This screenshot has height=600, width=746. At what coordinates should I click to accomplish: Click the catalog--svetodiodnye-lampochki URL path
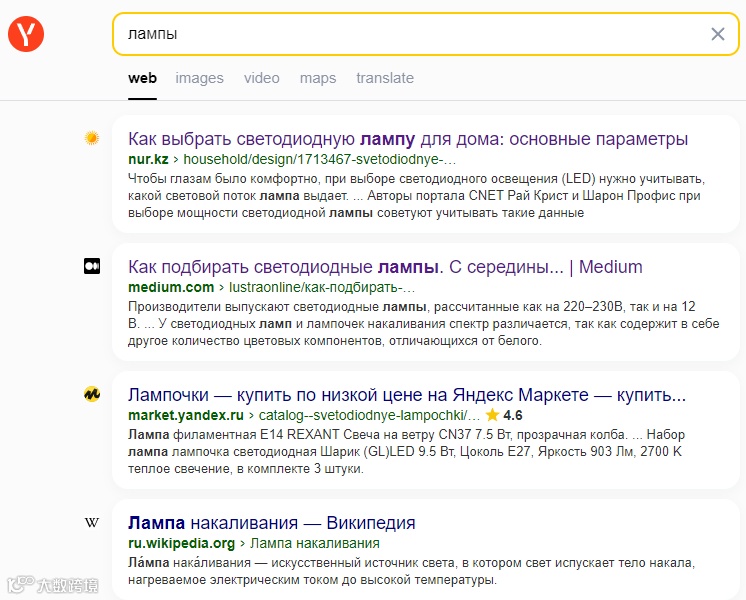(369, 415)
